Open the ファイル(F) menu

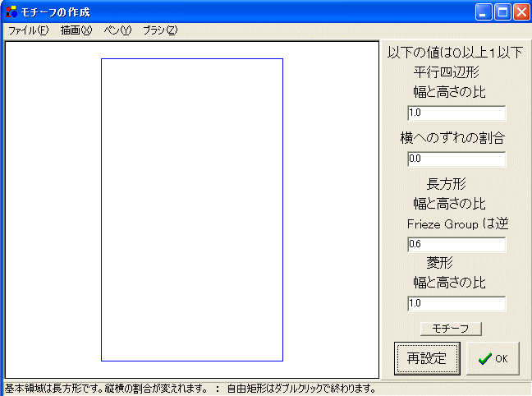(x=28, y=30)
